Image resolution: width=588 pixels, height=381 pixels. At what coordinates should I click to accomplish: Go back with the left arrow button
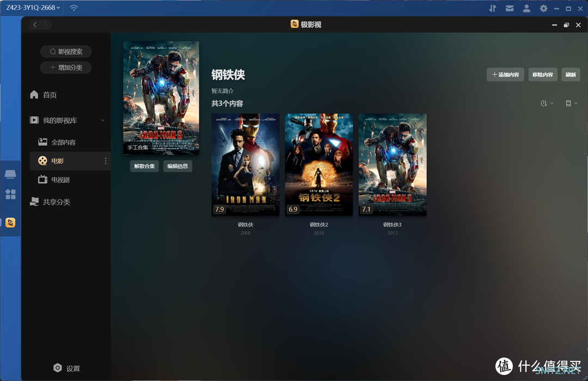coord(35,25)
